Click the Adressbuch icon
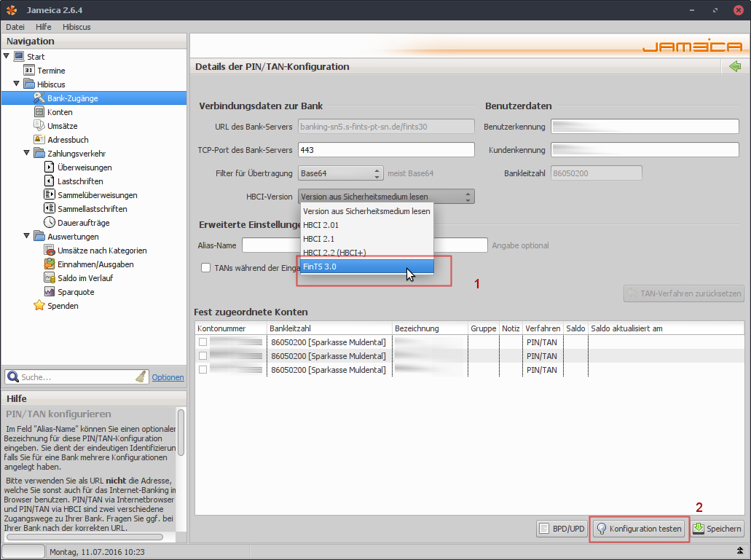 coord(39,140)
